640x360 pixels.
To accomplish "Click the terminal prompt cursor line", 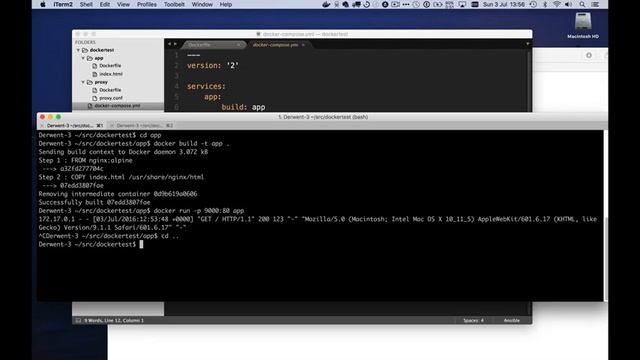I will (x=91, y=244).
